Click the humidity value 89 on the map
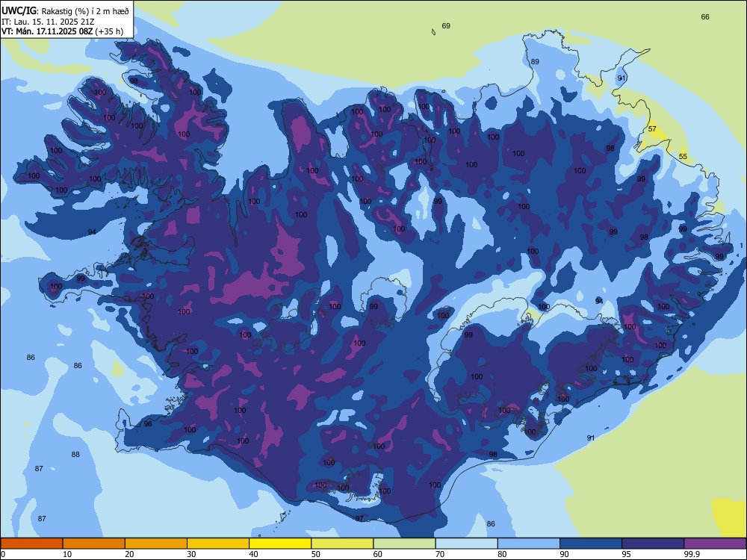This screenshot has width=747, height=560. click(535, 61)
